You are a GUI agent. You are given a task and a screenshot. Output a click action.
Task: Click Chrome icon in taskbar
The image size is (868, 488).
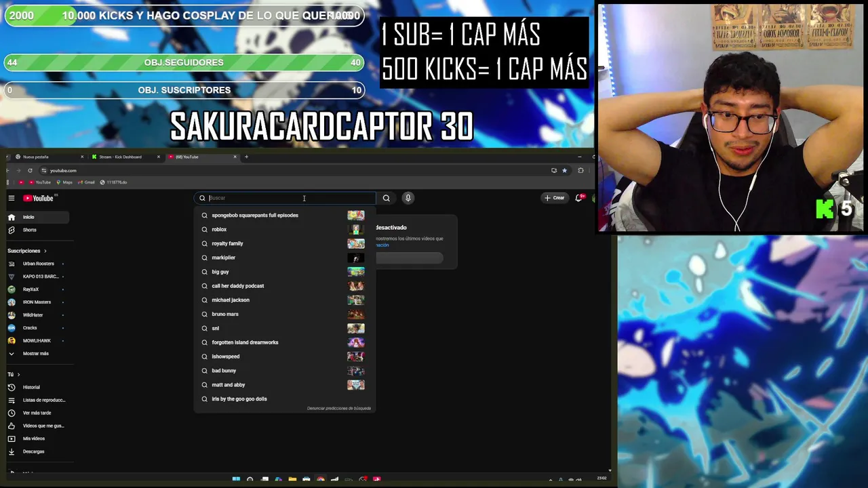[x=320, y=479]
